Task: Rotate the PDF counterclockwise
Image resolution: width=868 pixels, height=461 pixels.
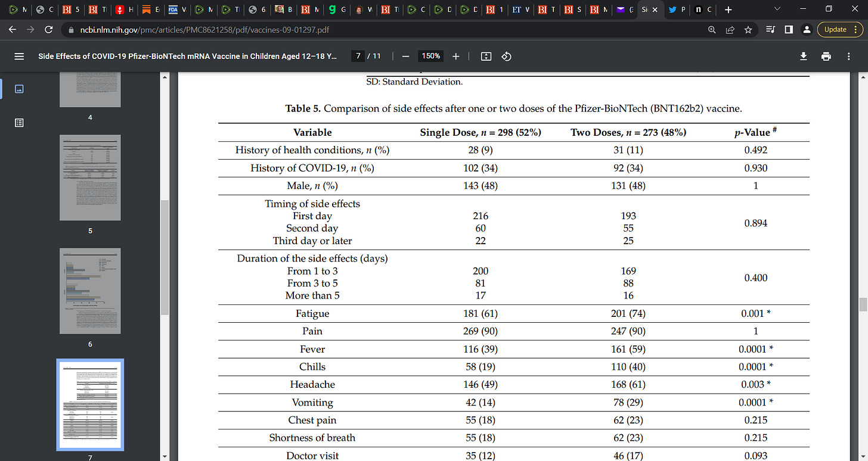Action: click(x=507, y=56)
